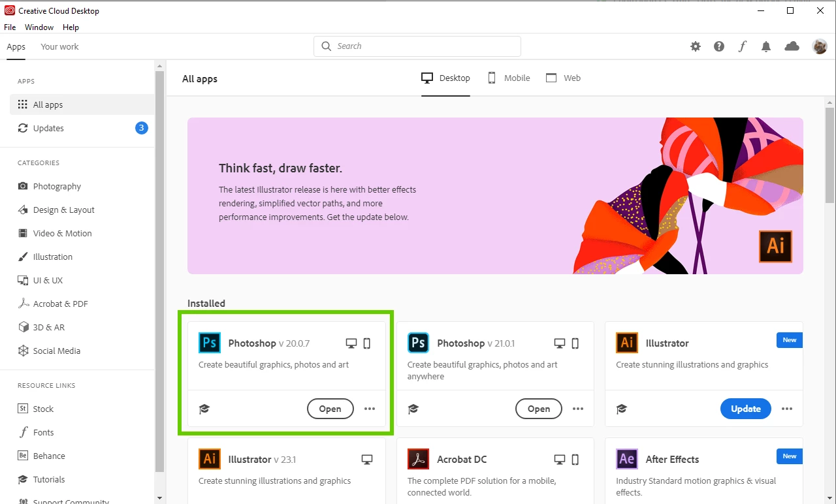Open notifications bell icon
836x504 pixels.
[x=766, y=46]
